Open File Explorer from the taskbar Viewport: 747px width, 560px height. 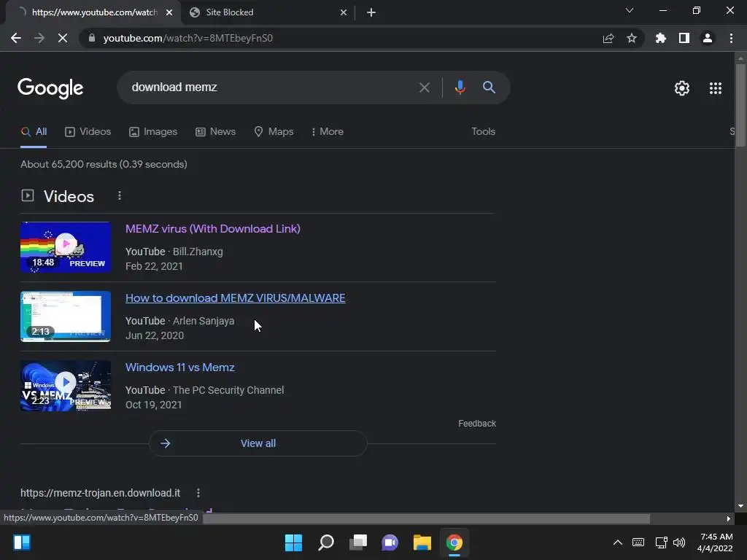coord(422,542)
